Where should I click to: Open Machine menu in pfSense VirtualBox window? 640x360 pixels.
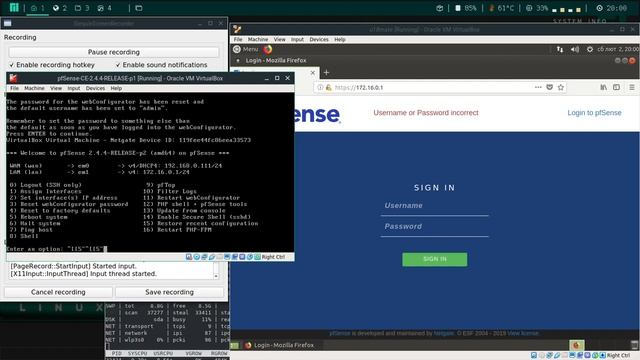[34, 88]
